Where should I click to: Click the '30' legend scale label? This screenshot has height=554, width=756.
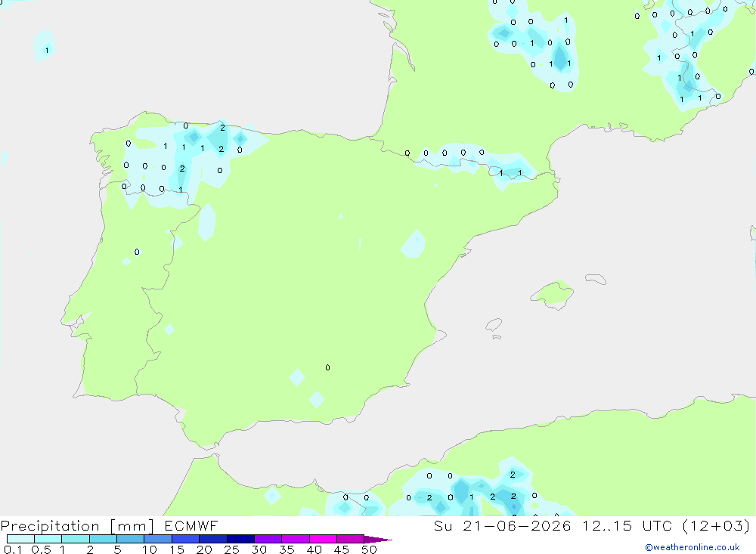pos(259,549)
